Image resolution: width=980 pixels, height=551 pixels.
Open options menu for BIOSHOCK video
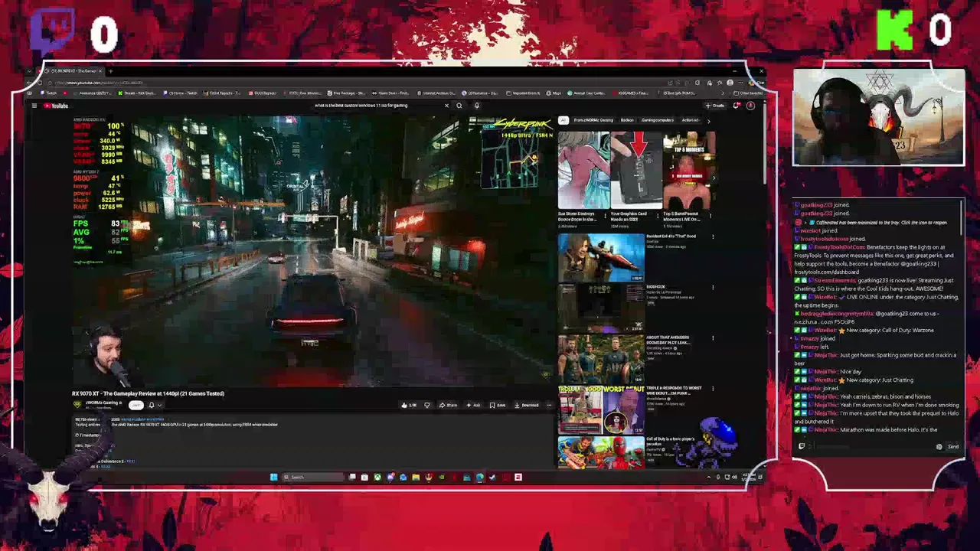coord(713,288)
